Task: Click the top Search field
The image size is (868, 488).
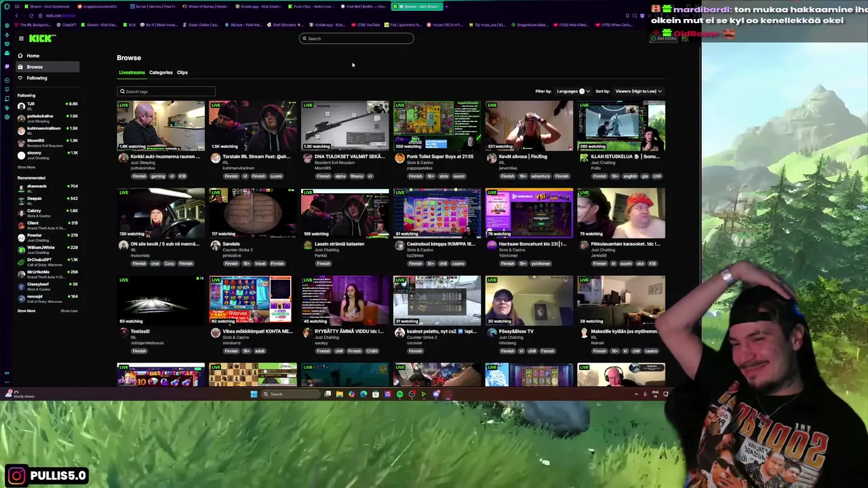Action: [357, 39]
